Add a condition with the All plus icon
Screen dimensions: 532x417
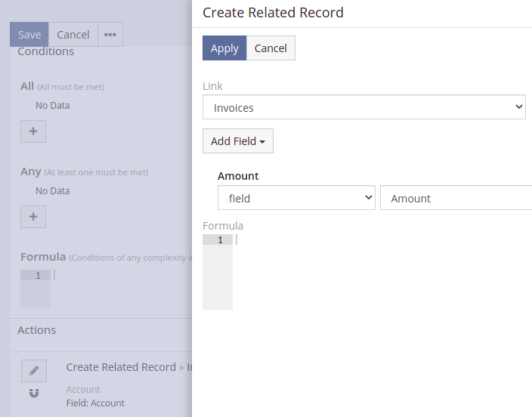click(x=33, y=131)
